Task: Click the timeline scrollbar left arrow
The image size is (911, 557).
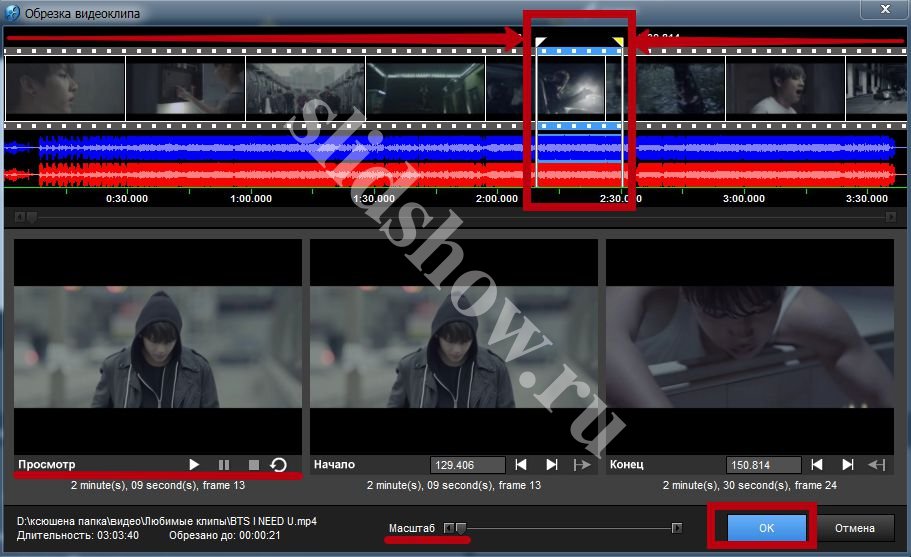Action: pyautogui.click(x=20, y=217)
